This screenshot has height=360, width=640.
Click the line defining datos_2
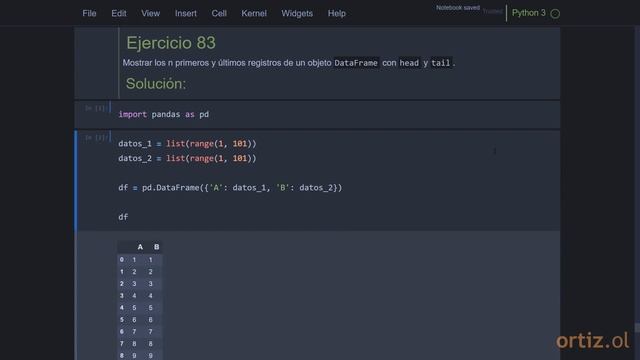pos(187,158)
